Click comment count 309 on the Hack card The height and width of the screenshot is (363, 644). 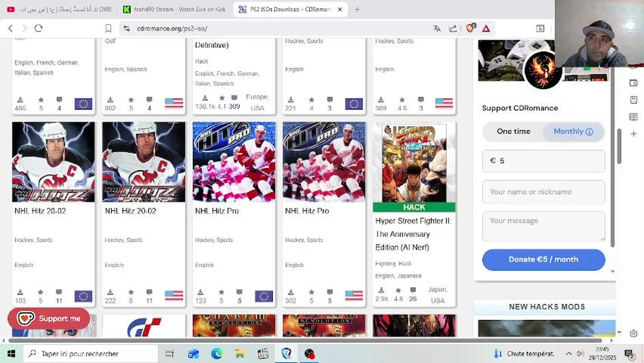tap(234, 106)
